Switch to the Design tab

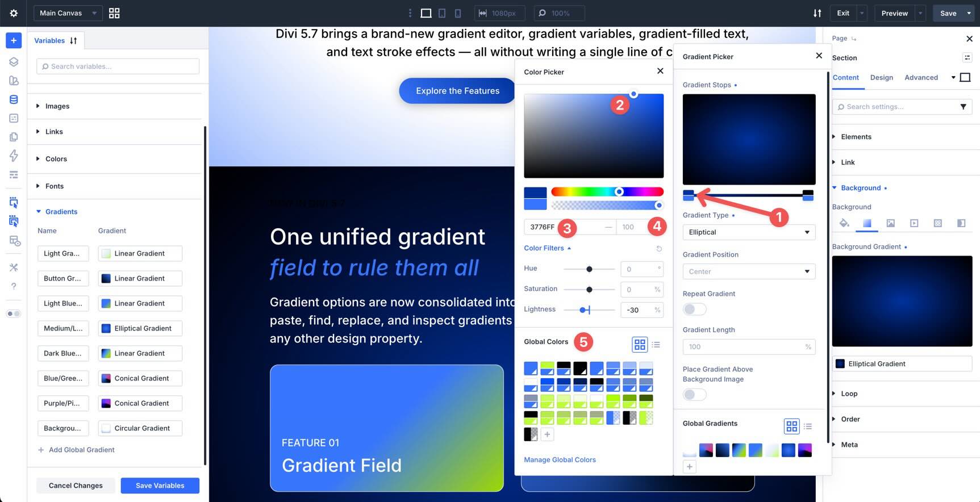881,77
